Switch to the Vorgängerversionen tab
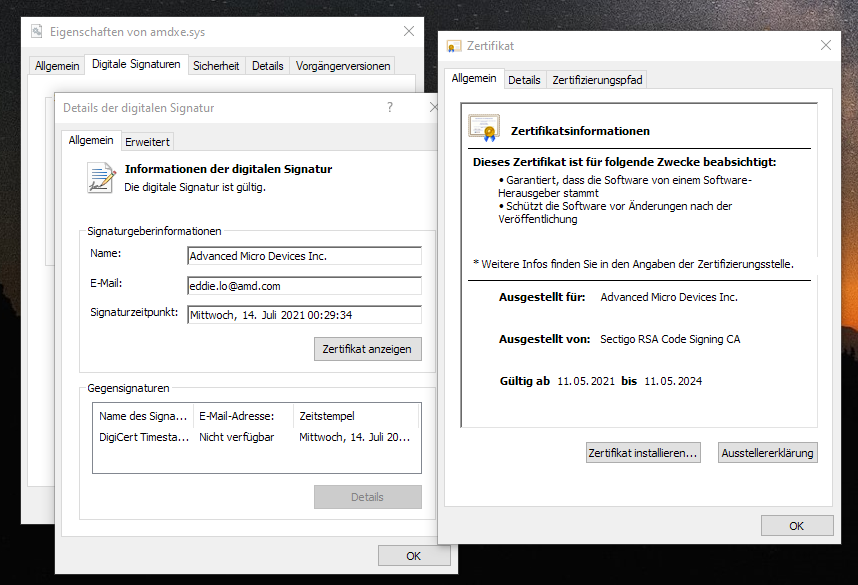858x585 pixels. click(x=343, y=66)
